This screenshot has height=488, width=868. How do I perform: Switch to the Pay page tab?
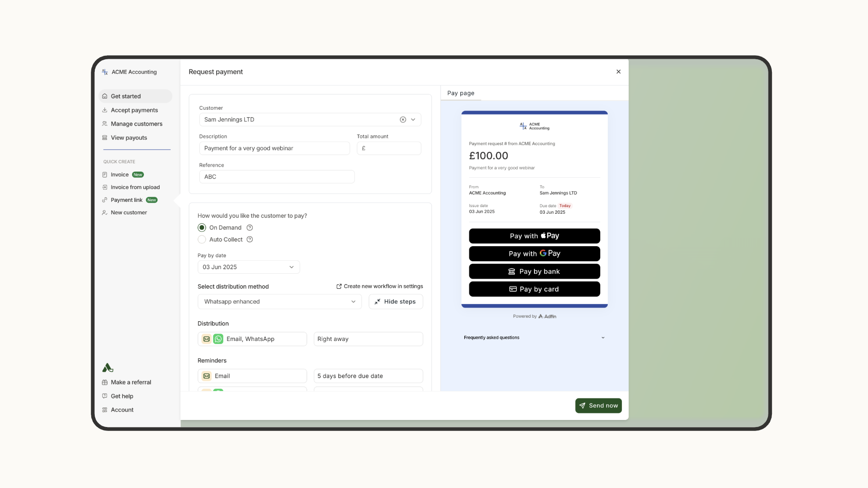click(460, 93)
